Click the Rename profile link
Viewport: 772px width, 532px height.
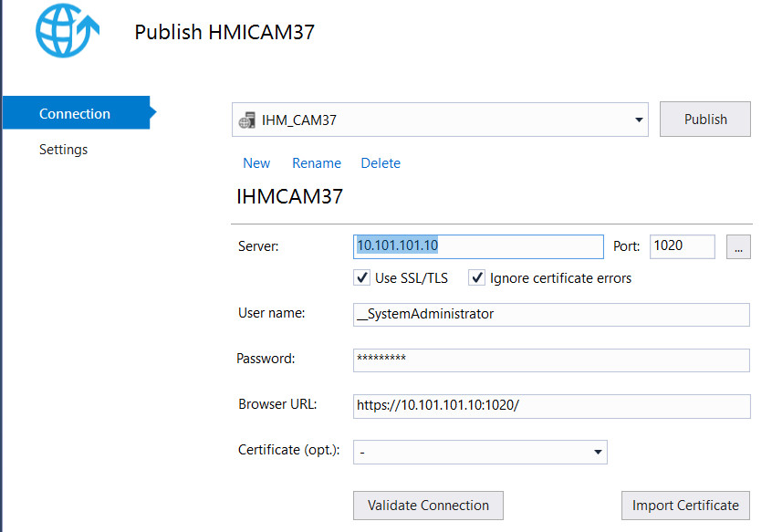pos(317,163)
